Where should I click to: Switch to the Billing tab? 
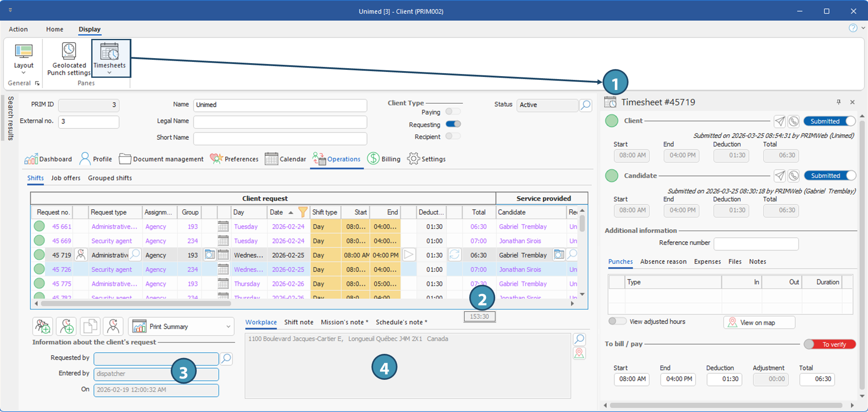tap(384, 159)
